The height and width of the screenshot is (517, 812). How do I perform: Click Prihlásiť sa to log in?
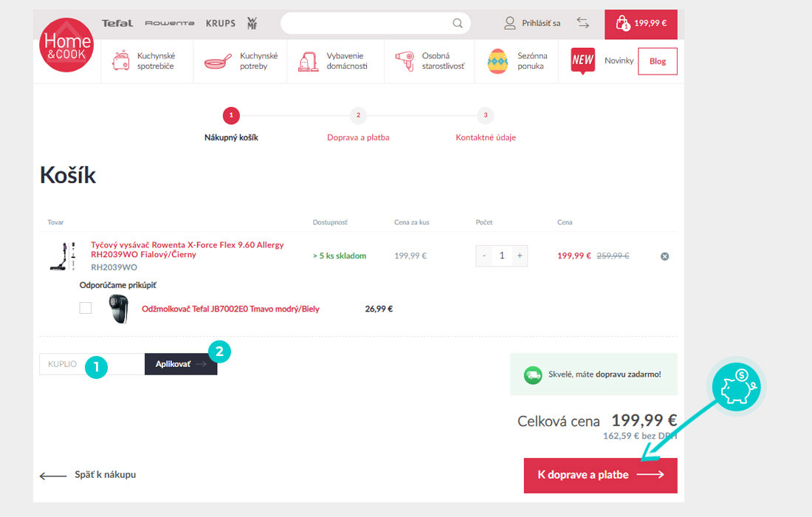[540, 24]
